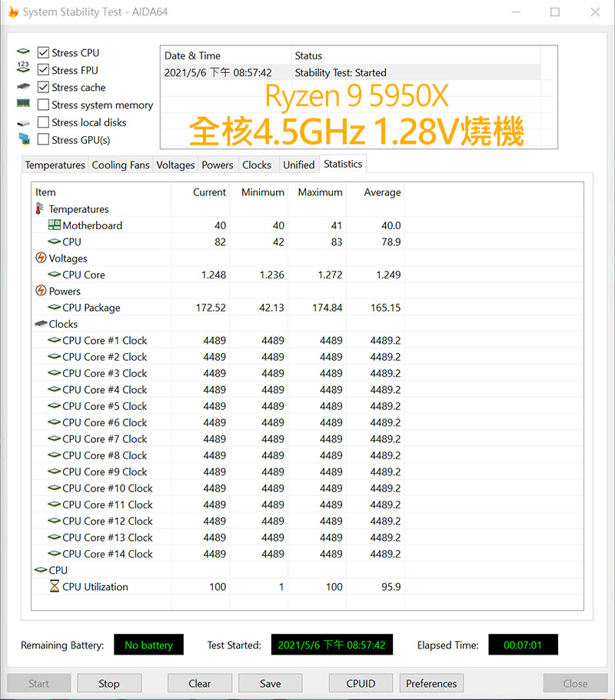The image size is (615, 700).
Task: Click the Date & Time log column header
Action: pos(226,55)
